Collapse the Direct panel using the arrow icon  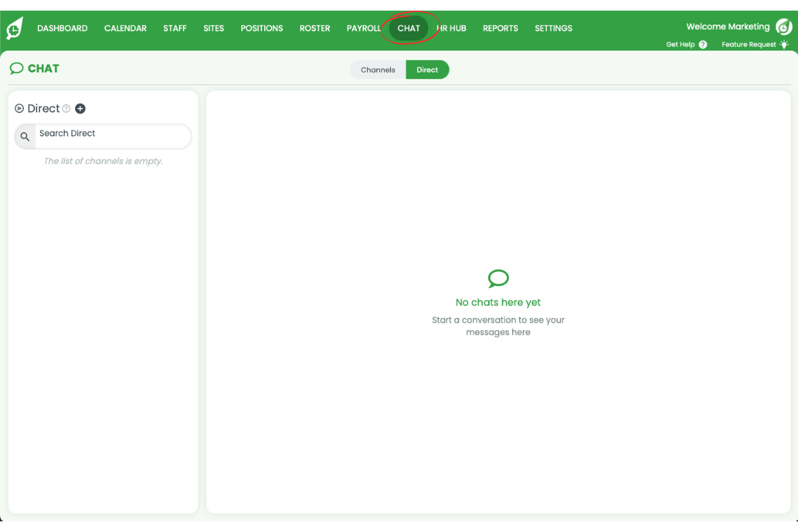(x=18, y=108)
